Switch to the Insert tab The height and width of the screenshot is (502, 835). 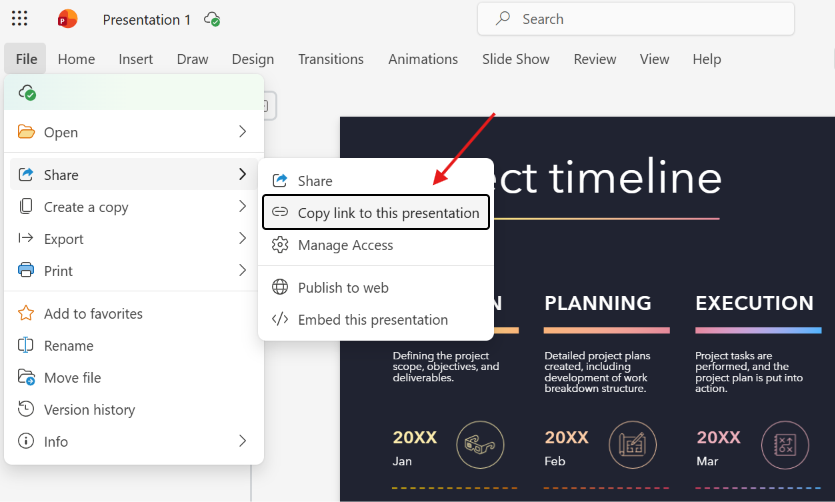point(135,59)
